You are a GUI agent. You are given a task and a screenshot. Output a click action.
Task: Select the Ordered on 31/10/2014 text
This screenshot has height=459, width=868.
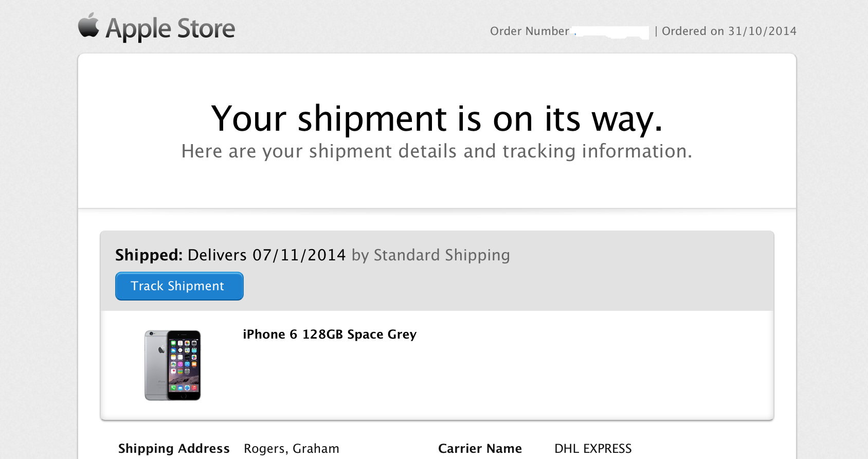coord(729,31)
